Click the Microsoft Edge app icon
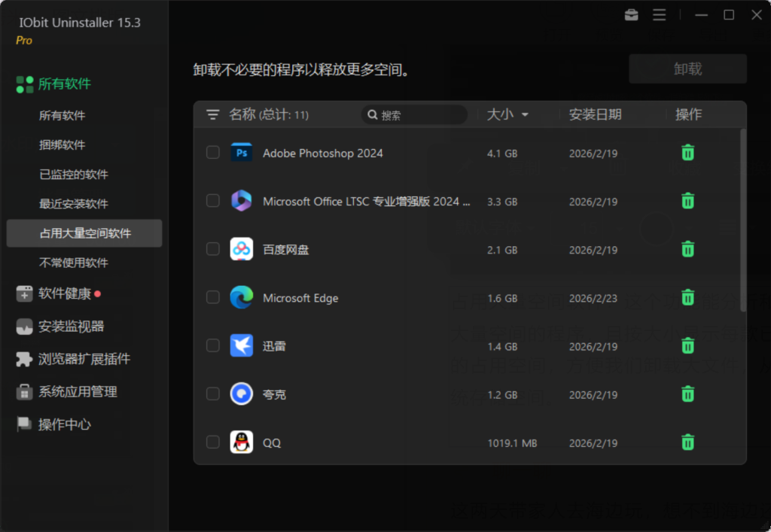This screenshot has height=532, width=771. [x=242, y=297]
